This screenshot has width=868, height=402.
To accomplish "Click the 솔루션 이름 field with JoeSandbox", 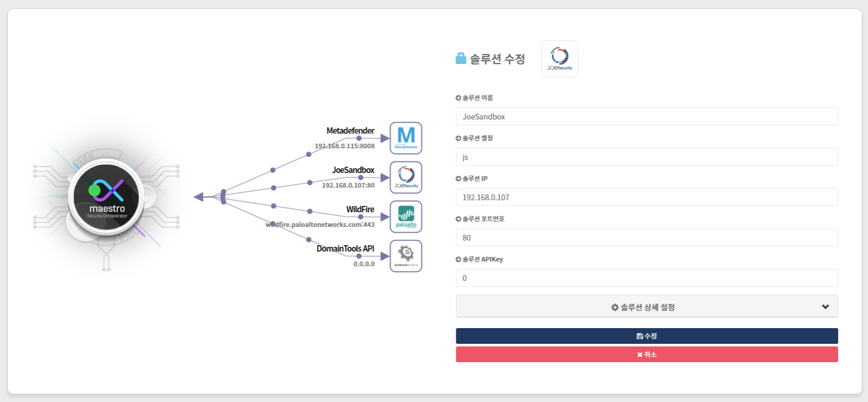I will pos(646,116).
